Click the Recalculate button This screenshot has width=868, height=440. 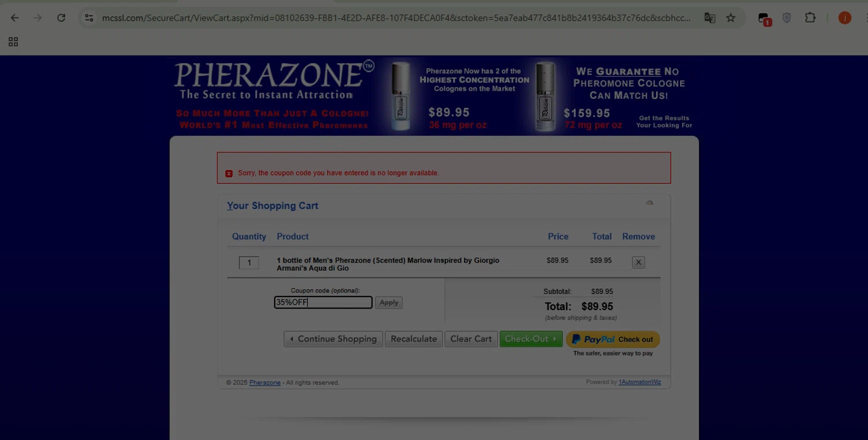point(414,339)
